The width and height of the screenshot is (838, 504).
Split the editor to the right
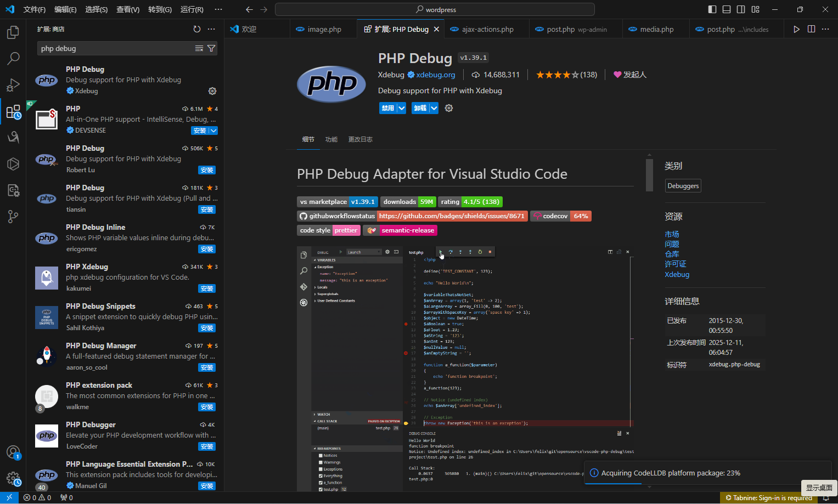point(811,29)
